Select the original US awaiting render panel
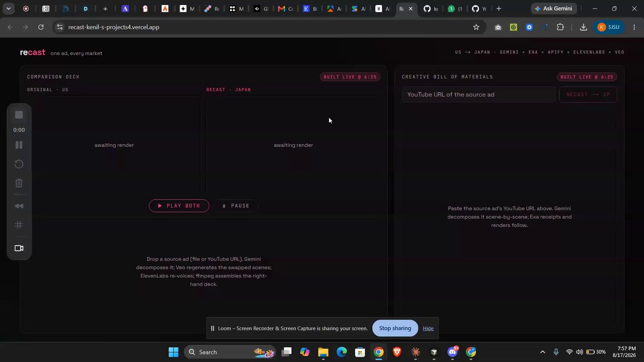Screen dimensions: 644x362 [x=114, y=145]
